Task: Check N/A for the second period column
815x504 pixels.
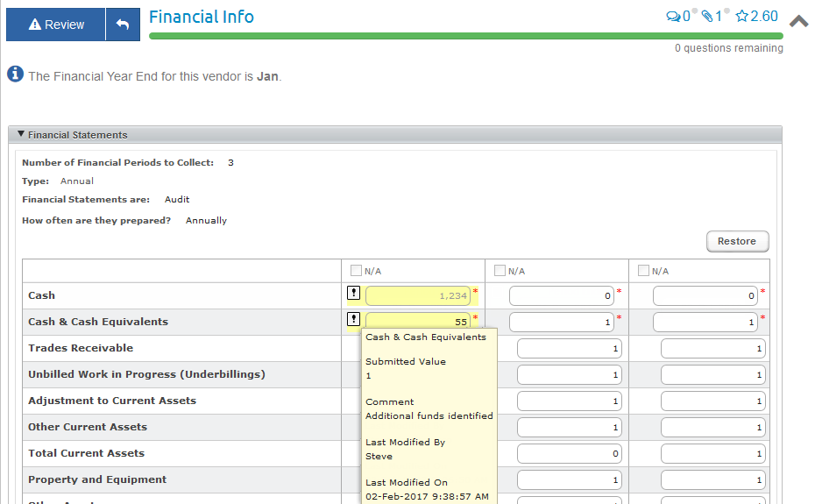Action: click(500, 271)
